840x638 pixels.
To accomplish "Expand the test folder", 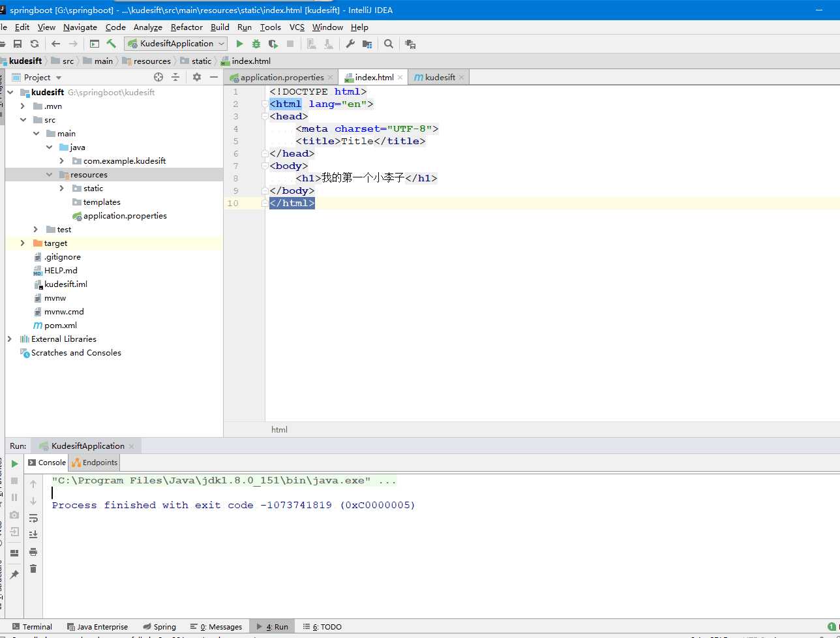I will 37,229.
